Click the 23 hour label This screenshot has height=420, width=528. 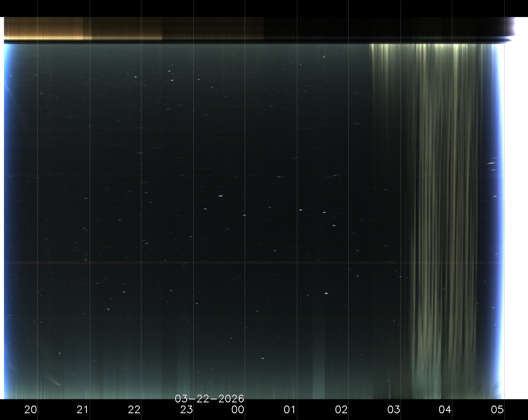(x=186, y=409)
